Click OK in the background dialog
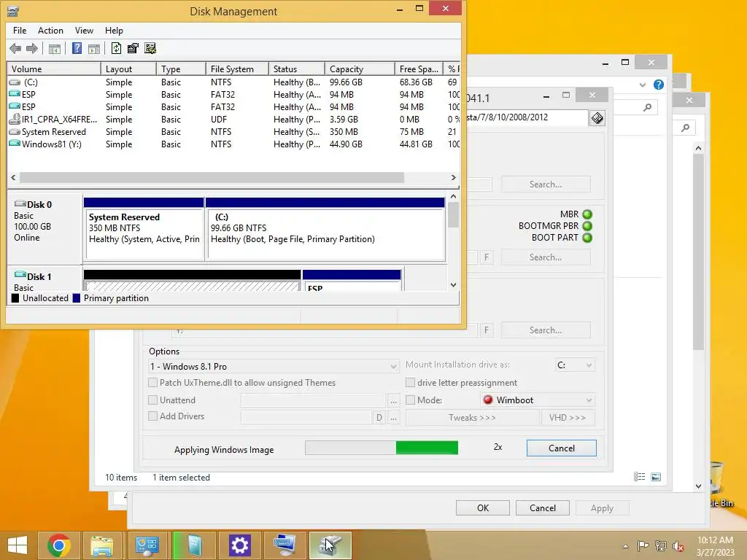Image resolution: width=747 pixels, height=560 pixels. click(x=483, y=508)
